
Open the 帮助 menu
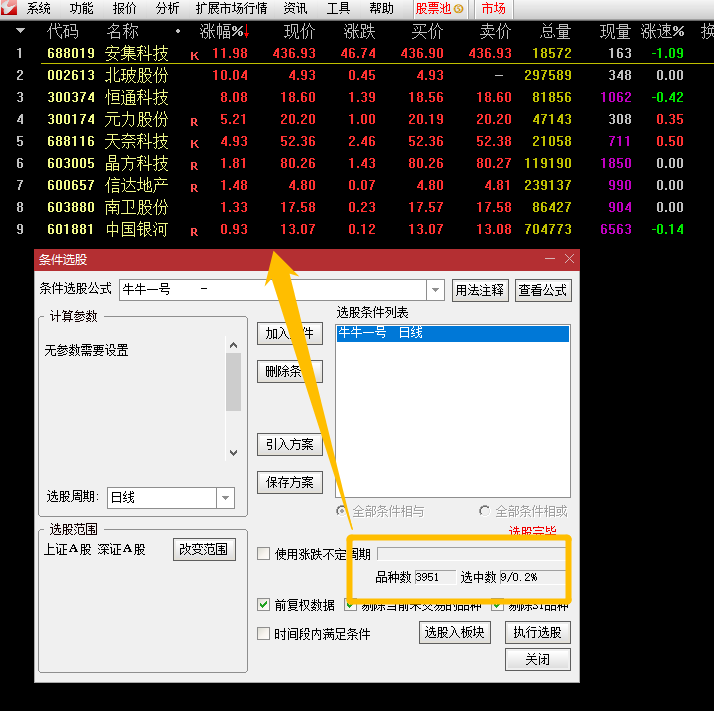381,8
